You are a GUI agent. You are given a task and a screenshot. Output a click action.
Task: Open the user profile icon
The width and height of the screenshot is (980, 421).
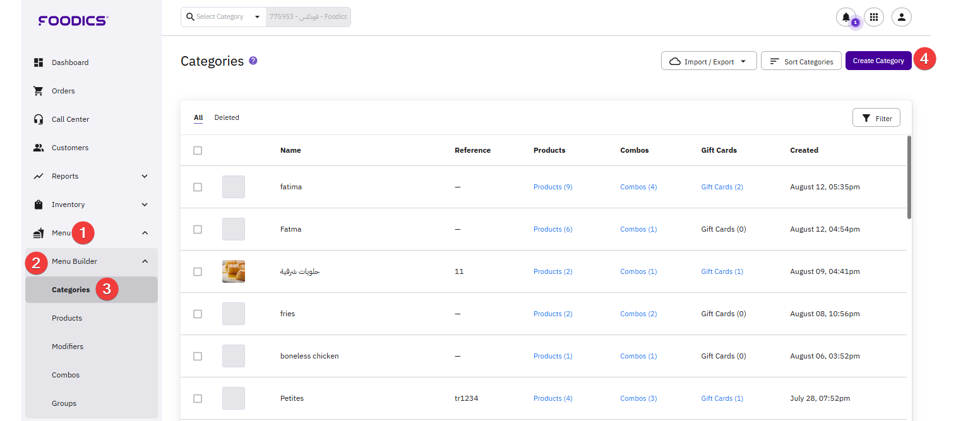[x=901, y=17]
